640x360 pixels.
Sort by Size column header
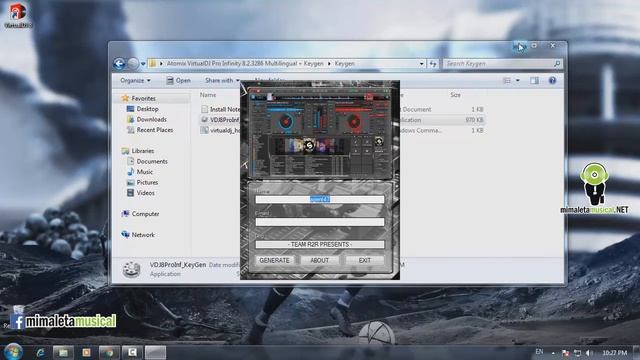tap(456, 95)
